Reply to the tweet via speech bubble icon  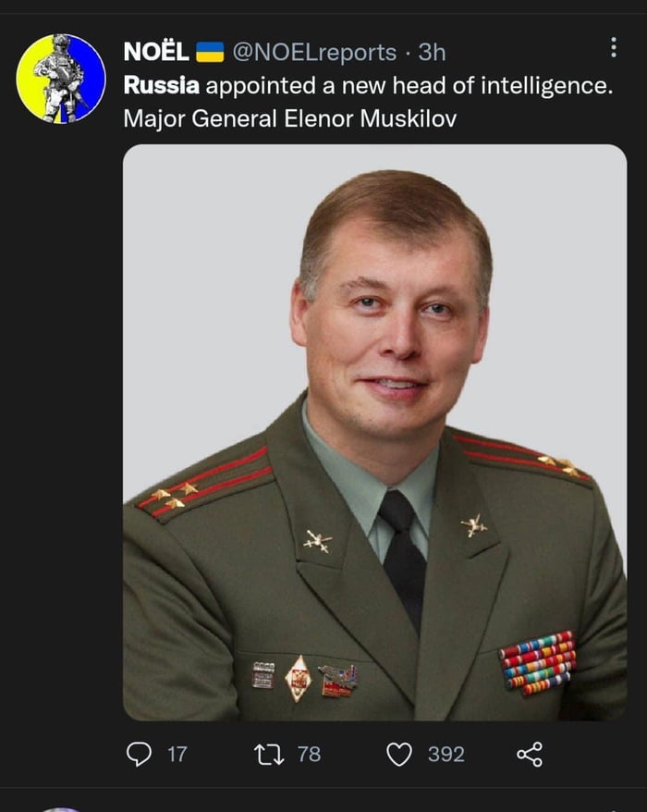click(140, 754)
